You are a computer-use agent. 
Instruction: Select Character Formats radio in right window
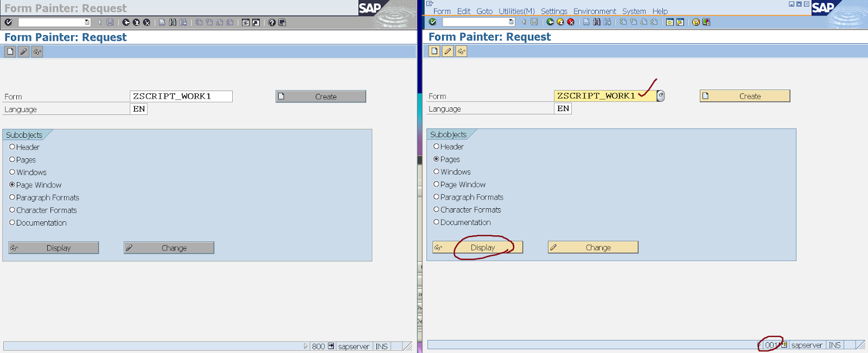point(436,209)
